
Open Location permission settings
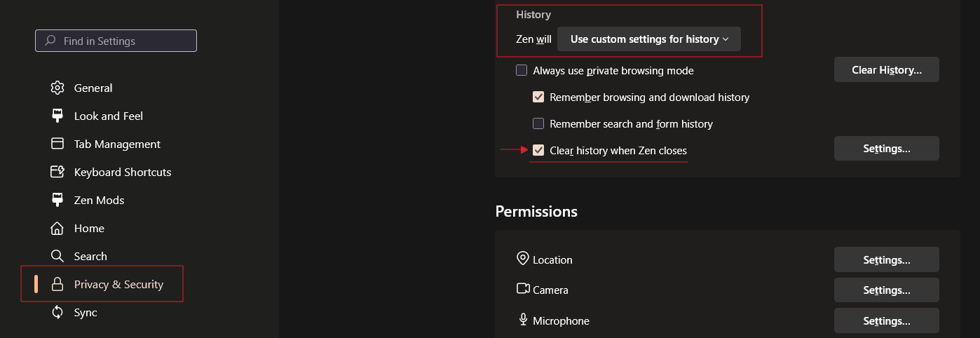click(x=886, y=259)
